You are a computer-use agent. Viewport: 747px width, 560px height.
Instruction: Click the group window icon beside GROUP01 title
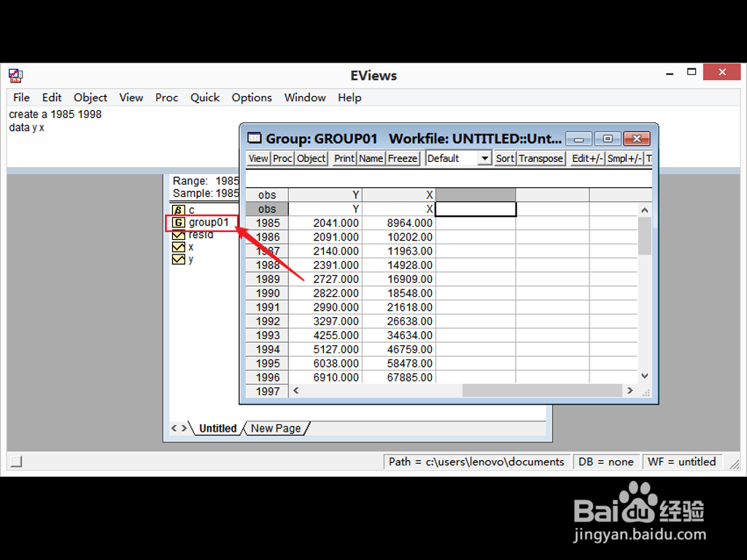pos(255,138)
